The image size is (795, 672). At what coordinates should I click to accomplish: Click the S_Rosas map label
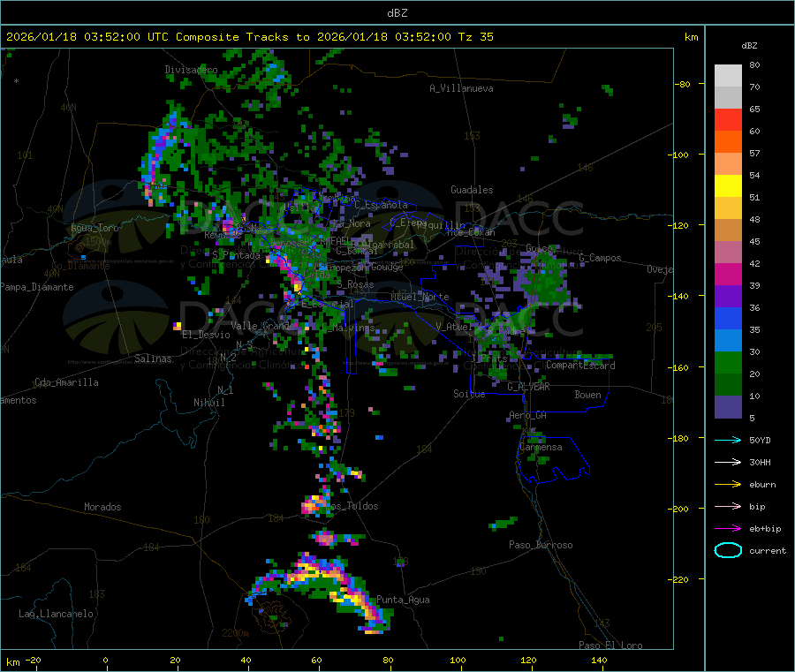point(355,285)
